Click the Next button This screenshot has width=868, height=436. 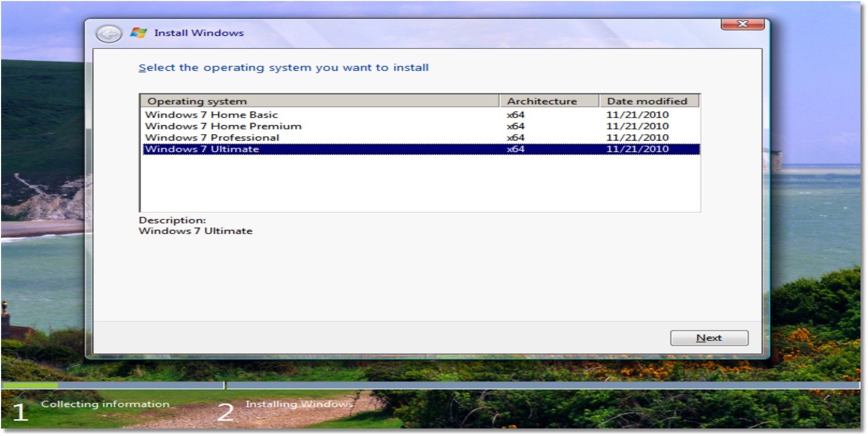(709, 338)
